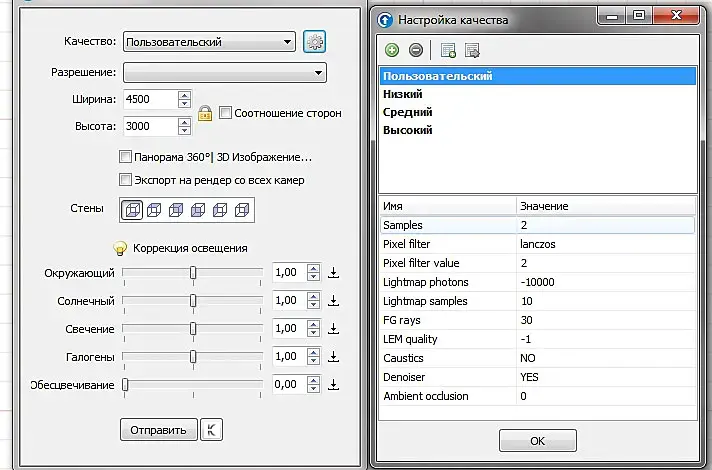Click the K button beside Отправить
The width and height of the screenshot is (712, 470).
(212, 430)
